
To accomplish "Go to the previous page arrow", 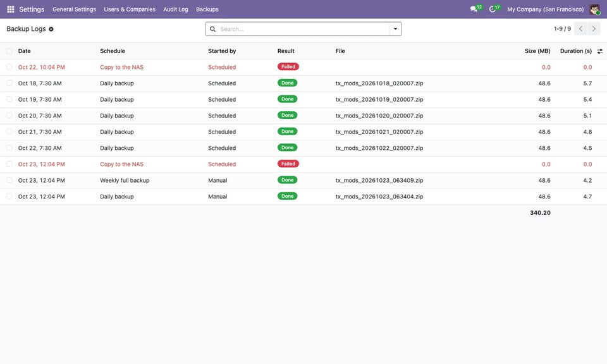I will pos(580,29).
